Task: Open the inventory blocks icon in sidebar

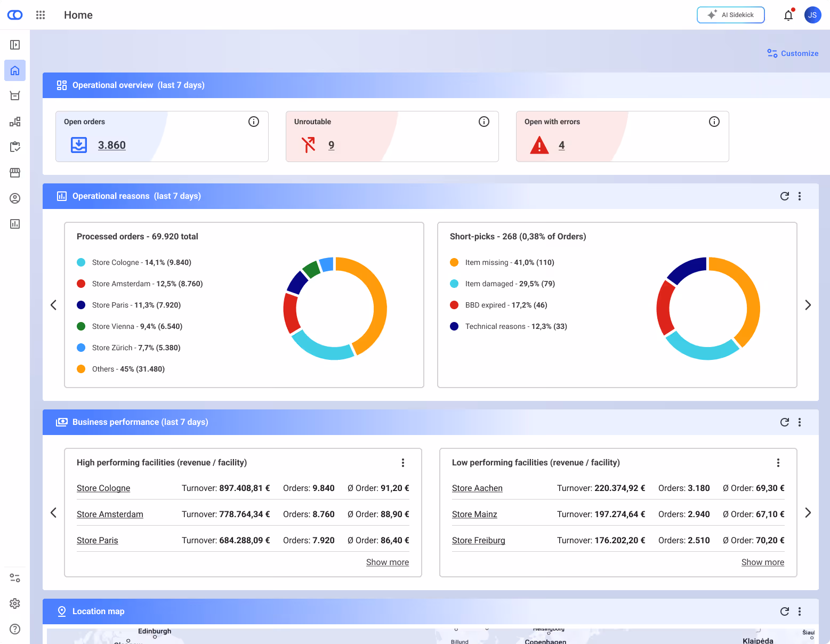Action: 15,122
